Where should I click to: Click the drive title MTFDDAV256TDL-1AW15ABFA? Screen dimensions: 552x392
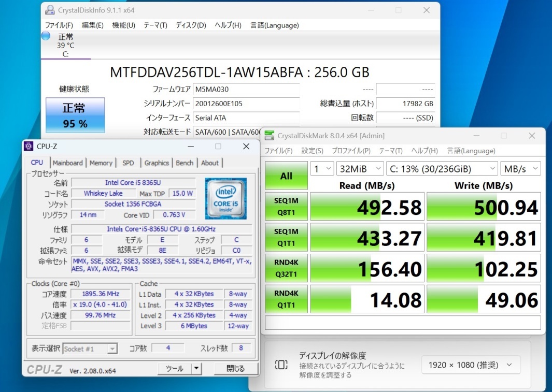tap(206, 72)
